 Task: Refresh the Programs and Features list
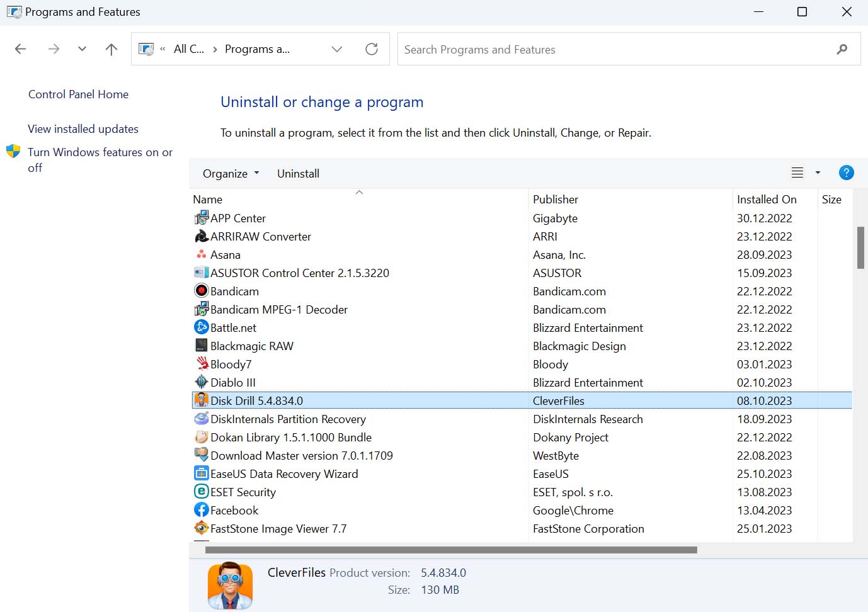[x=372, y=49]
